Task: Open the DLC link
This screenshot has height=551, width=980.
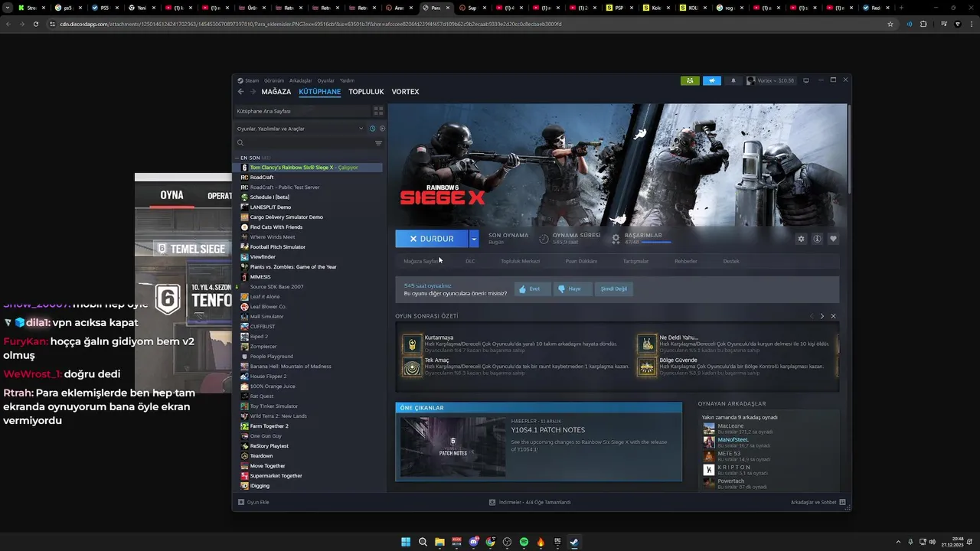Action: tap(470, 261)
